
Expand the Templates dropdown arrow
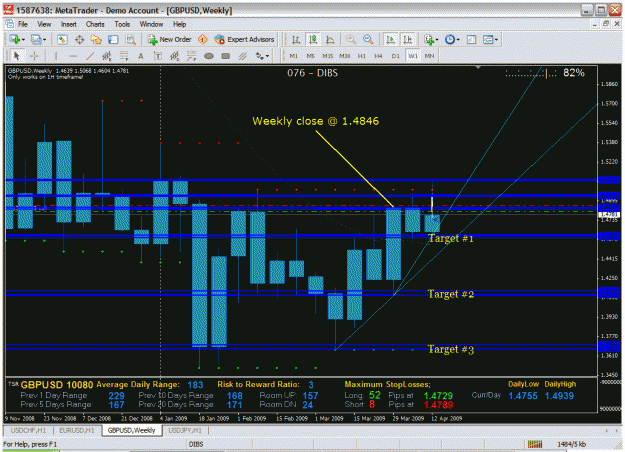[496, 40]
